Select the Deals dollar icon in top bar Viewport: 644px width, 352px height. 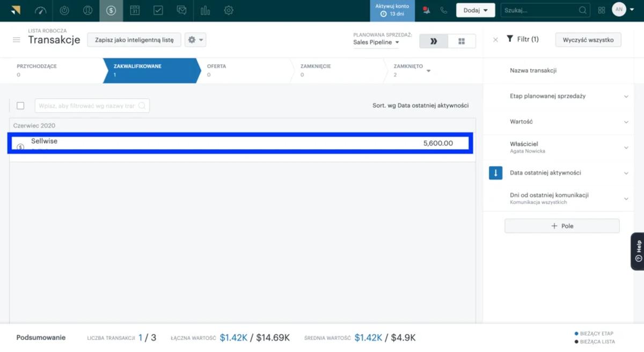tap(111, 10)
